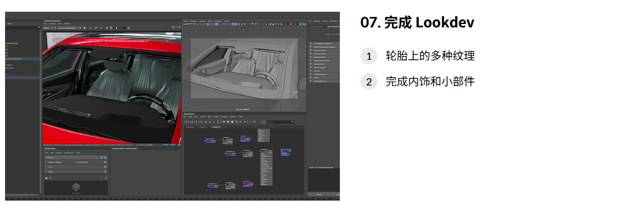
Task: Open the camera selection dropdown in RenderView
Action: [x=69, y=27]
